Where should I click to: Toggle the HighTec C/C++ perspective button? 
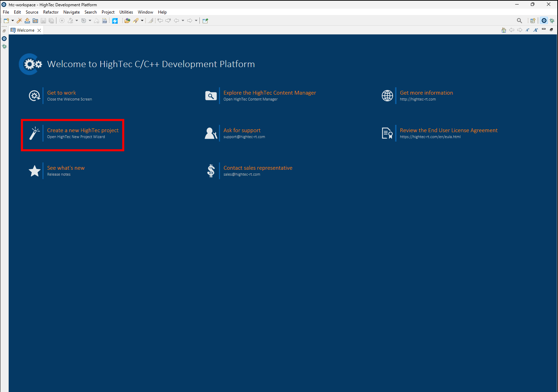(x=544, y=21)
